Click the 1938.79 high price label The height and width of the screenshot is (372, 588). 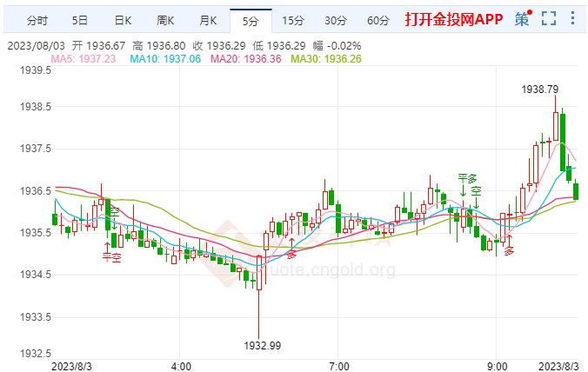(539, 90)
